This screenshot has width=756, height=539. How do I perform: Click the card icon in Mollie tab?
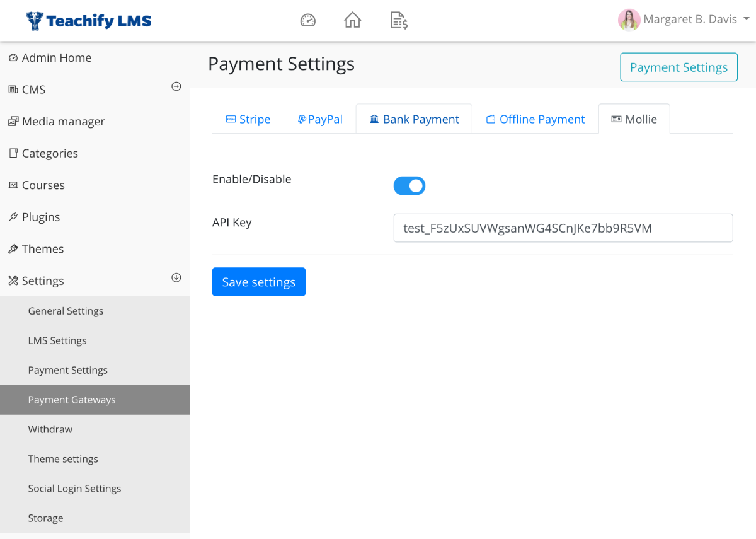(x=617, y=119)
